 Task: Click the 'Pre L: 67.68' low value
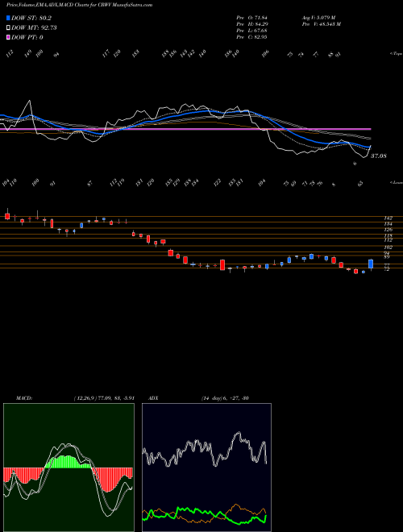click(x=251, y=31)
